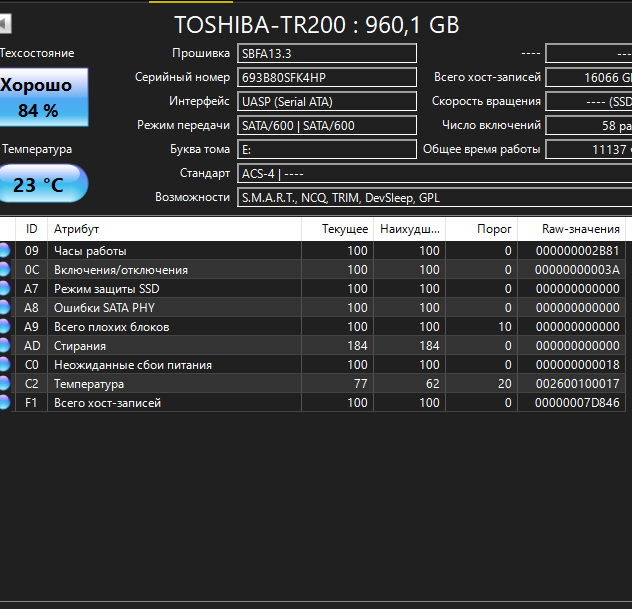Screen dimensions: 632x609
Task: Click threshold value 10 in bad blocks row
Action: pyautogui.click(x=505, y=326)
